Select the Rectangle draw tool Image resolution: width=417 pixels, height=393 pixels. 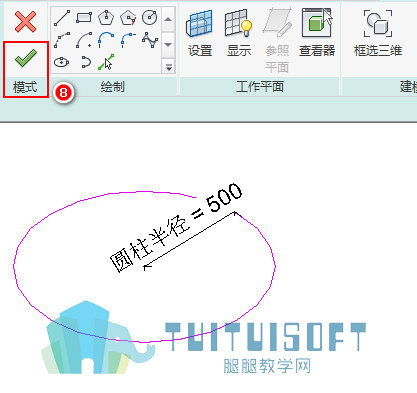84,18
